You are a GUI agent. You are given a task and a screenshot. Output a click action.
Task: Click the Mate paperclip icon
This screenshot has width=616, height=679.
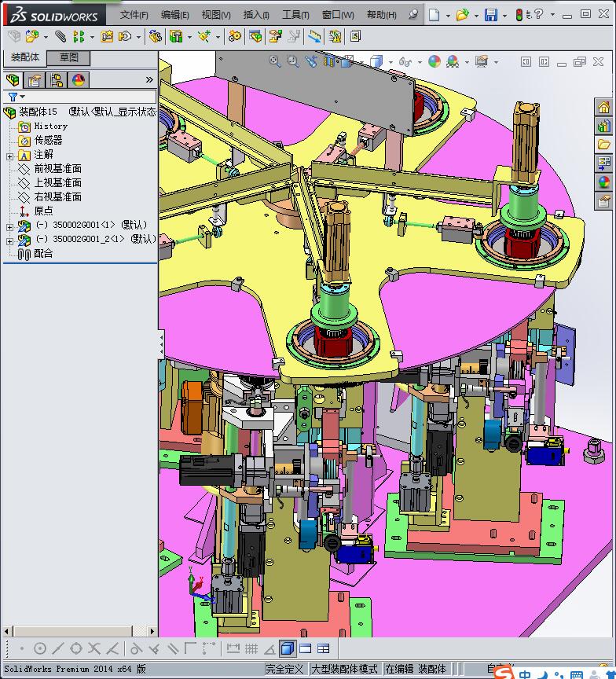coord(60,36)
